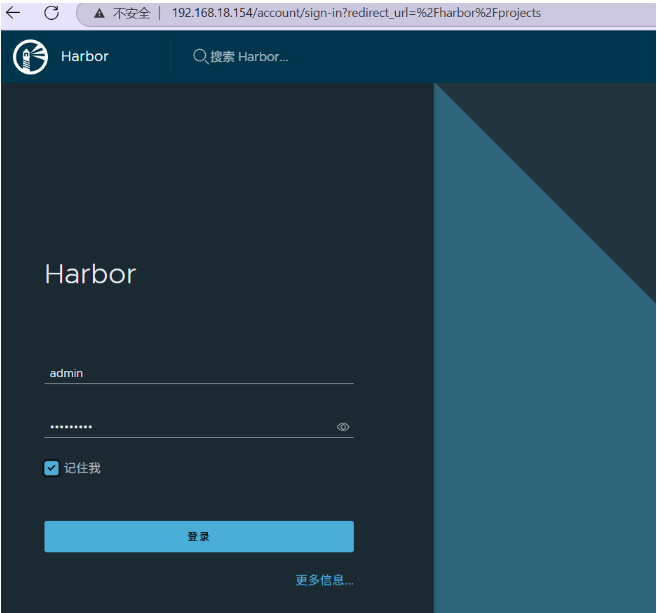Click the large Harbor heading
This screenshot has width=657, height=613.
(91, 274)
